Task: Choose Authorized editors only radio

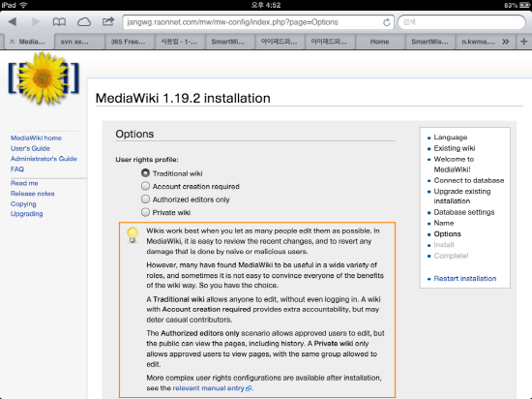Action: point(145,199)
